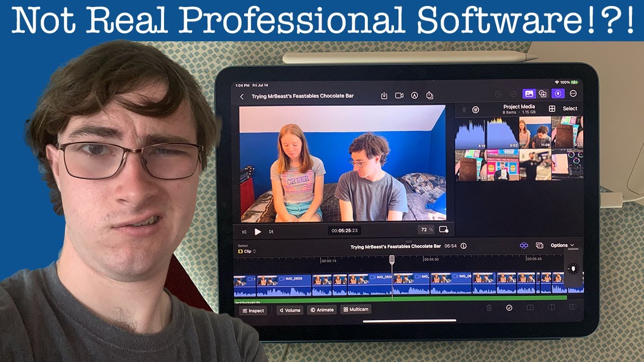The height and width of the screenshot is (362, 644).
Task: Click the timeline playhead handle
Action: pos(392,259)
